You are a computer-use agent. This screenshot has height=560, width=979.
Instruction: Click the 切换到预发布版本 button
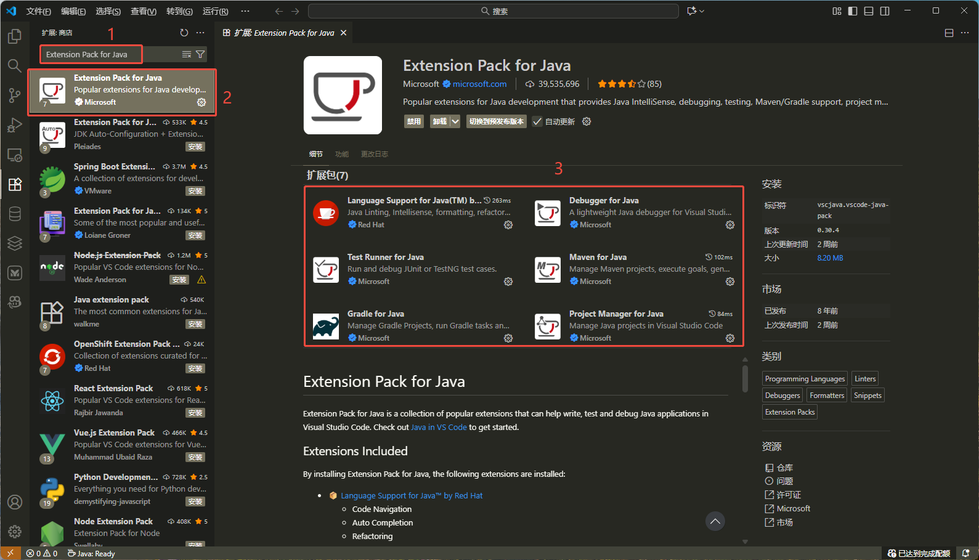click(x=496, y=122)
